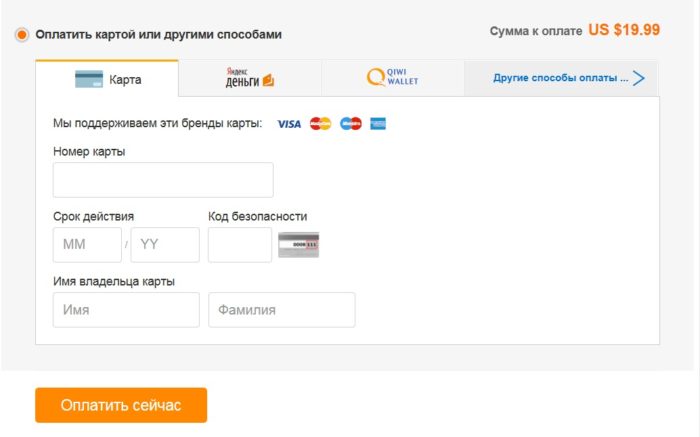Click the Visa logo icon
Image resolution: width=700 pixels, height=437 pixels.
pyautogui.click(x=289, y=124)
